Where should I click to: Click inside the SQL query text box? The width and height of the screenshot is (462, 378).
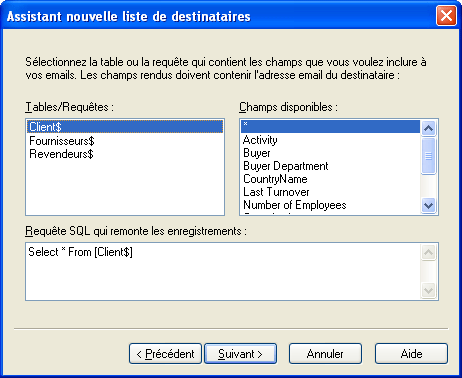(223, 271)
